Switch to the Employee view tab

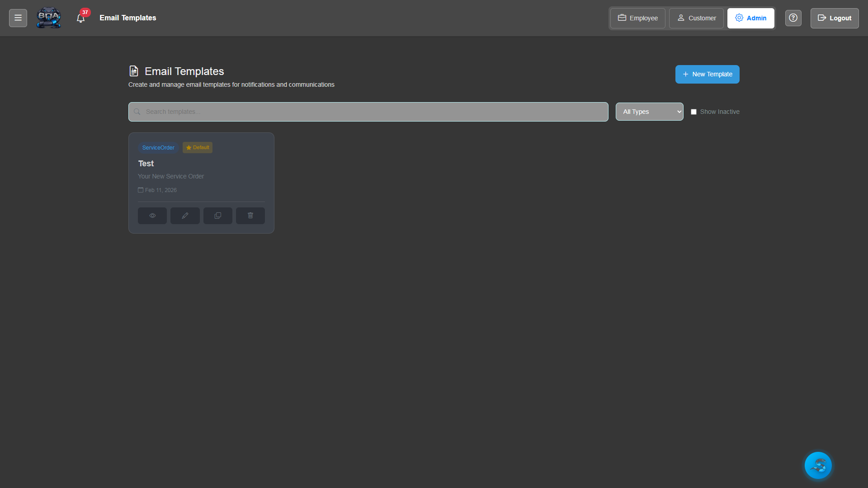pyautogui.click(x=637, y=18)
